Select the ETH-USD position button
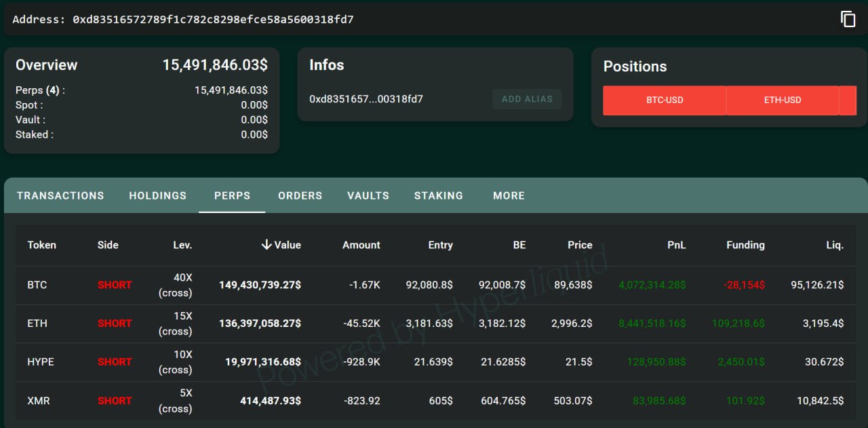868x428 pixels. pos(782,100)
